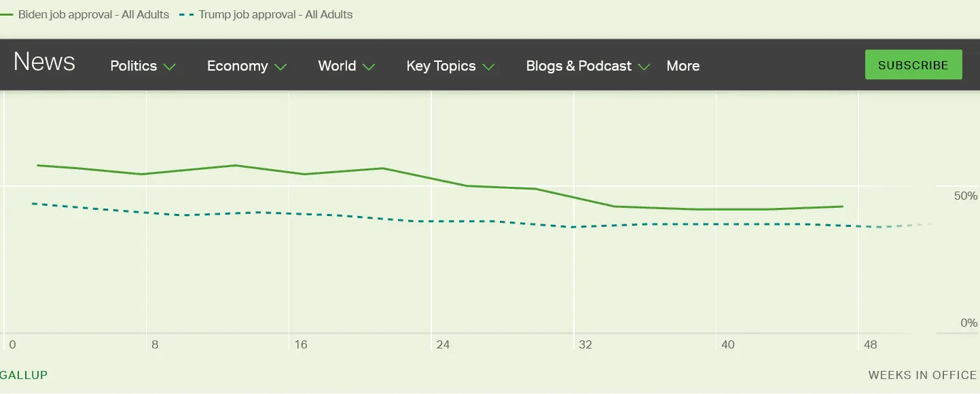The image size is (980, 394).
Task: Open the Blogs & Podcast menu
Action: 579,66
